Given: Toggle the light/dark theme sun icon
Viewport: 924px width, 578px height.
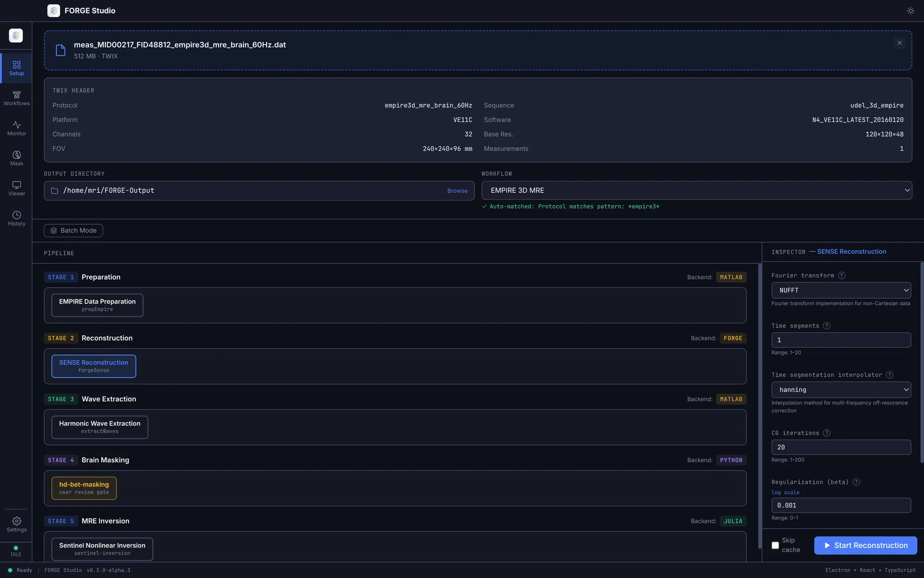Looking at the screenshot, I should click(910, 11).
